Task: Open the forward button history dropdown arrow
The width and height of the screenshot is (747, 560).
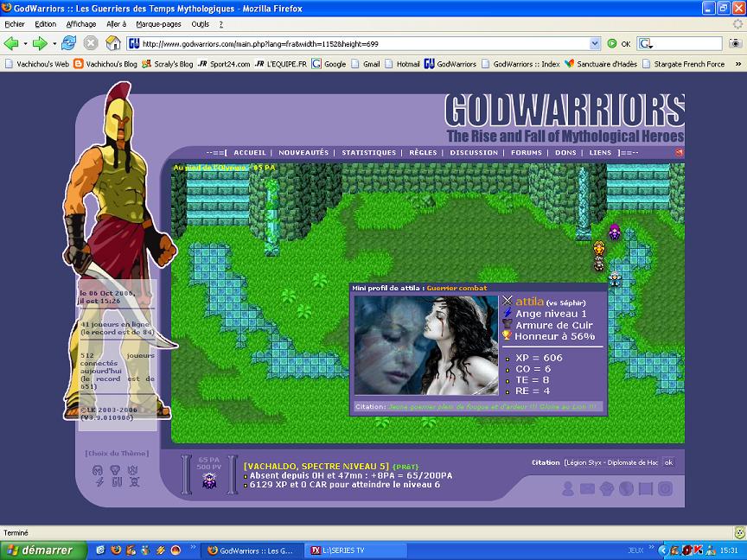Action: [54, 44]
